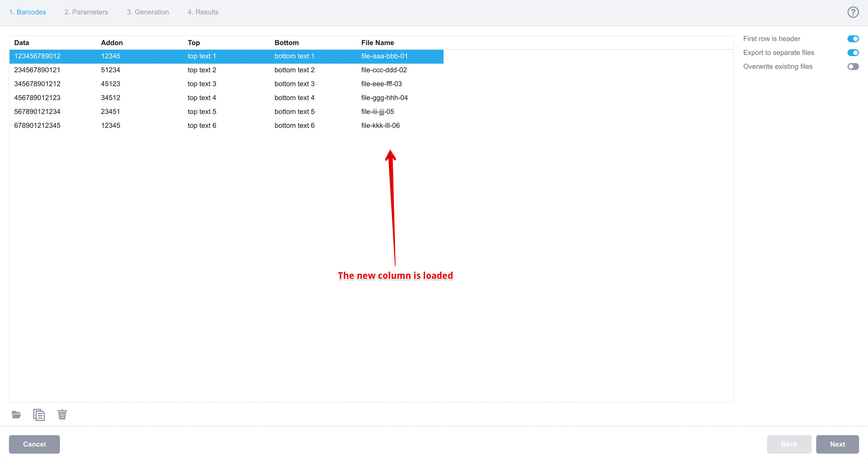Click the Back button
This screenshot has height=460, width=868.
pos(789,444)
